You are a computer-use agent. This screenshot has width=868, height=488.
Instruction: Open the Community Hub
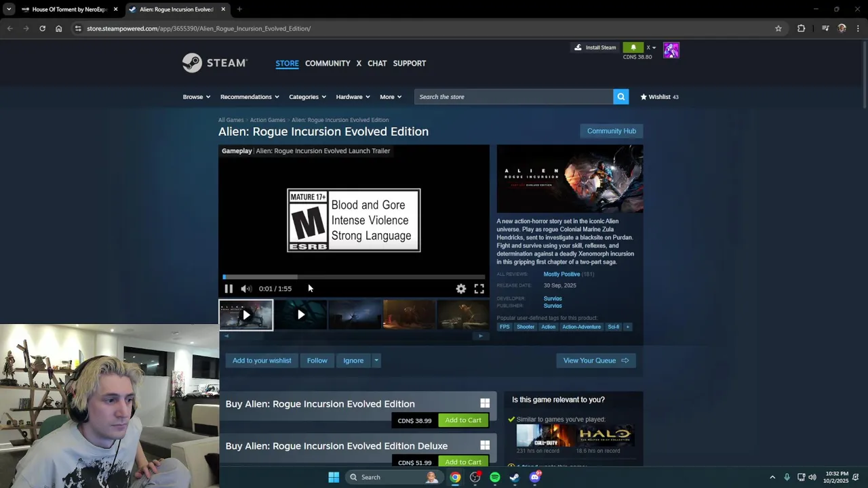[612, 131]
